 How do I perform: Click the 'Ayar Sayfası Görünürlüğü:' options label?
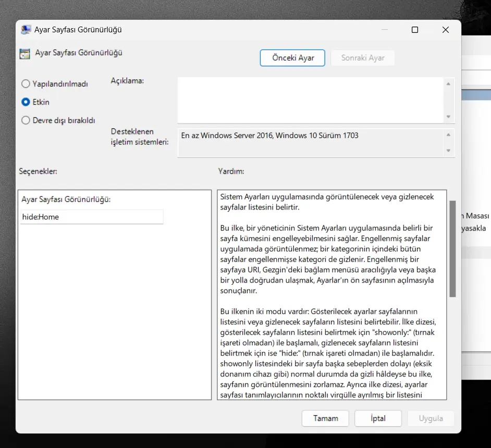66,199
